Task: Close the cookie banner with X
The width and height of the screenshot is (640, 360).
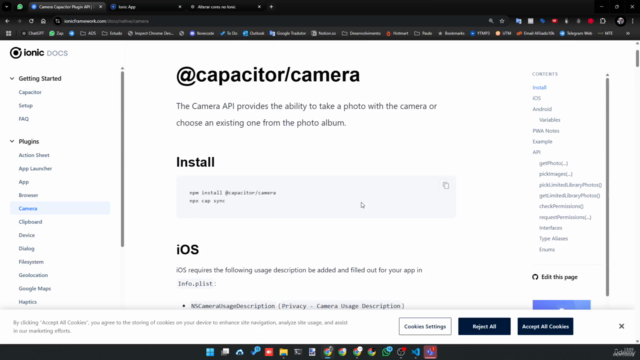Action: pos(621,326)
